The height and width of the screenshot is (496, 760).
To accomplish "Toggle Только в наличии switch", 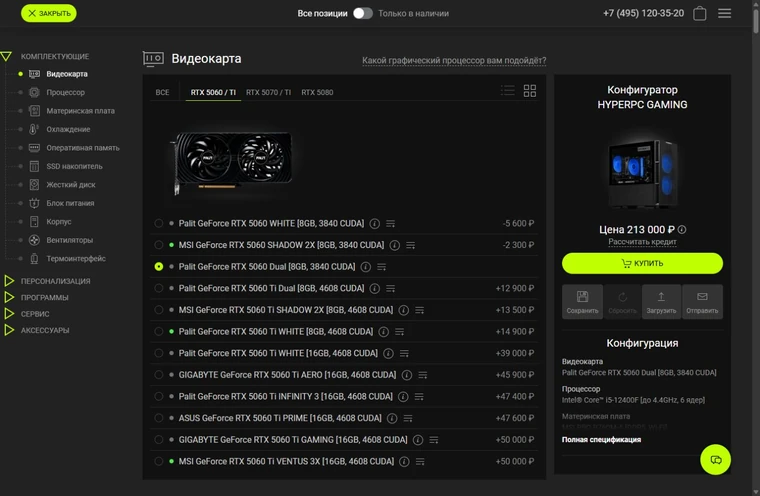I will click(363, 13).
